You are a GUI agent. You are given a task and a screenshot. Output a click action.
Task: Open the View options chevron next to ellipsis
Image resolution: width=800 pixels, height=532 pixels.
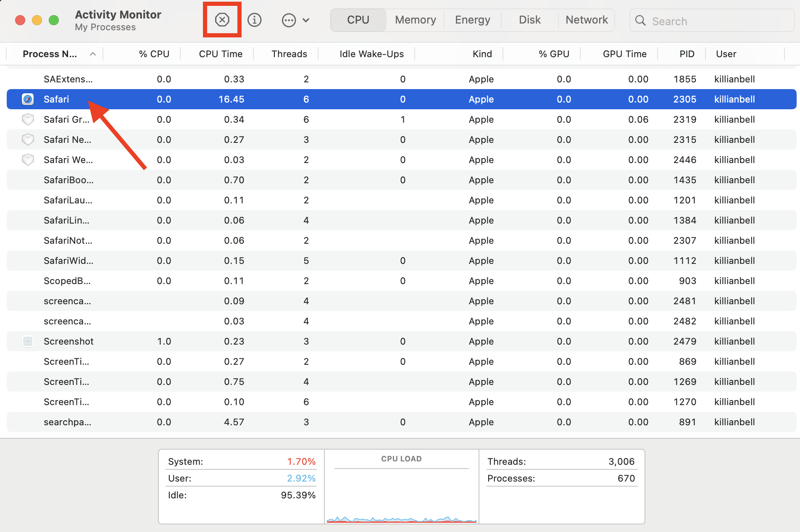point(306,20)
